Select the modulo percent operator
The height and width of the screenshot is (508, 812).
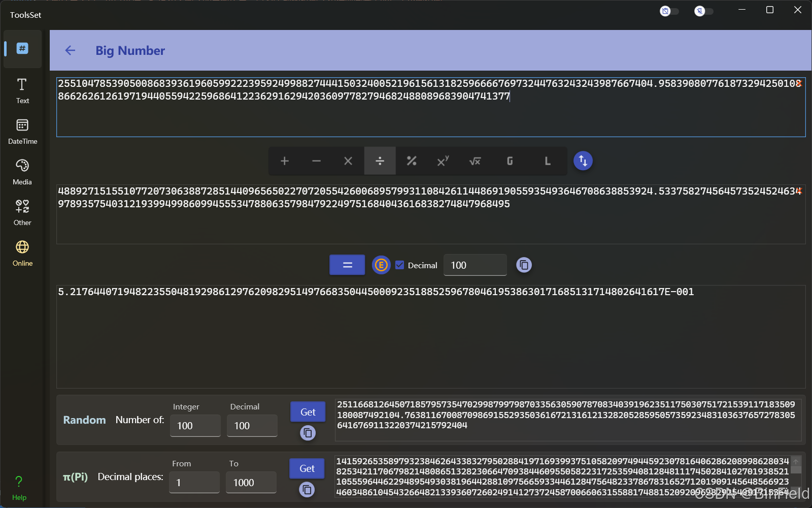pyautogui.click(x=412, y=161)
